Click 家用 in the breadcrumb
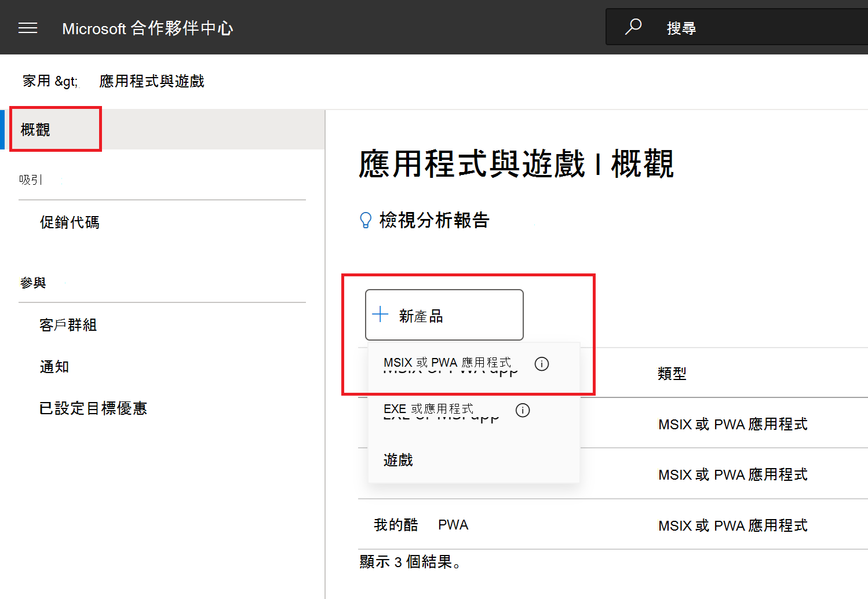This screenshot has height=599, width=868. 37,81
